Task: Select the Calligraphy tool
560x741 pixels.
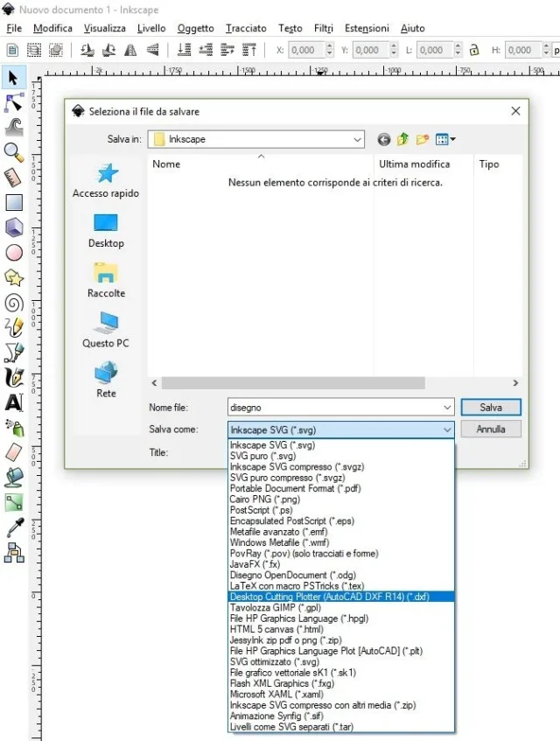Action: pyautogui.click(x=14, y=378)
